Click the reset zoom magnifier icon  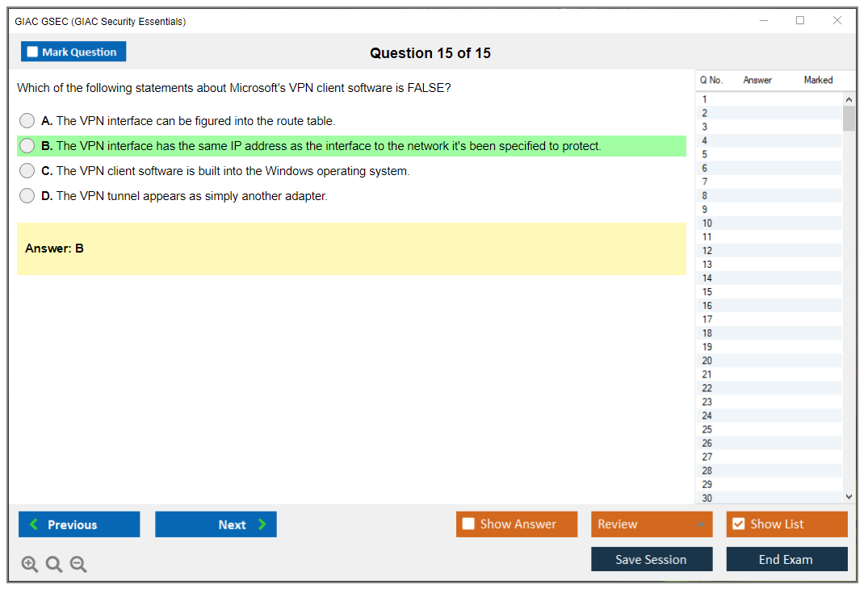[x=54, y=565]
